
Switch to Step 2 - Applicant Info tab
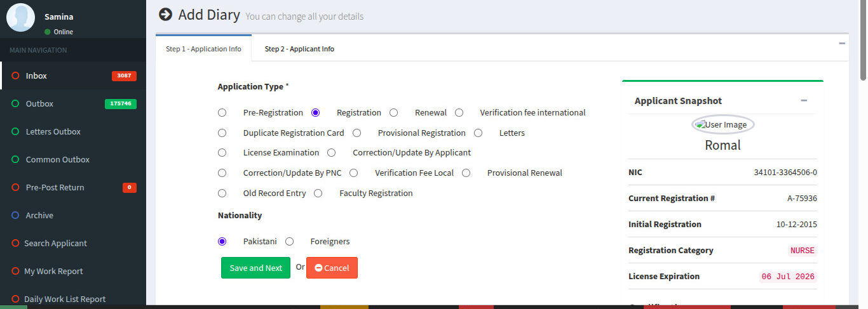(x=299, y=48)
